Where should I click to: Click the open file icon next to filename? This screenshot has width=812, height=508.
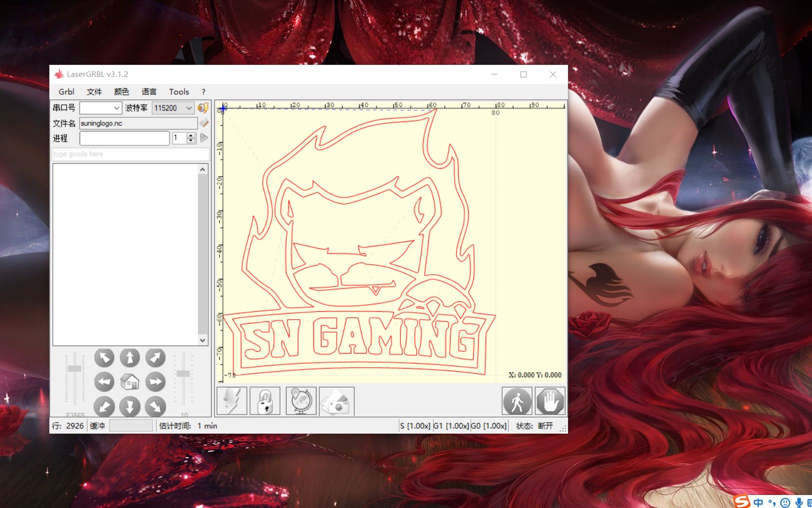point(204,123)
